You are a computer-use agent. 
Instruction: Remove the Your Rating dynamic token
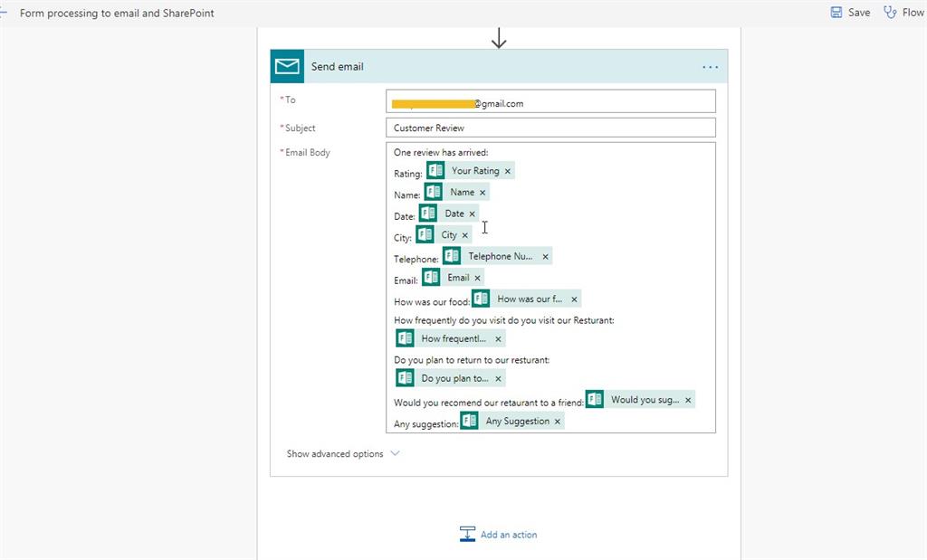[x=508, y=171]
